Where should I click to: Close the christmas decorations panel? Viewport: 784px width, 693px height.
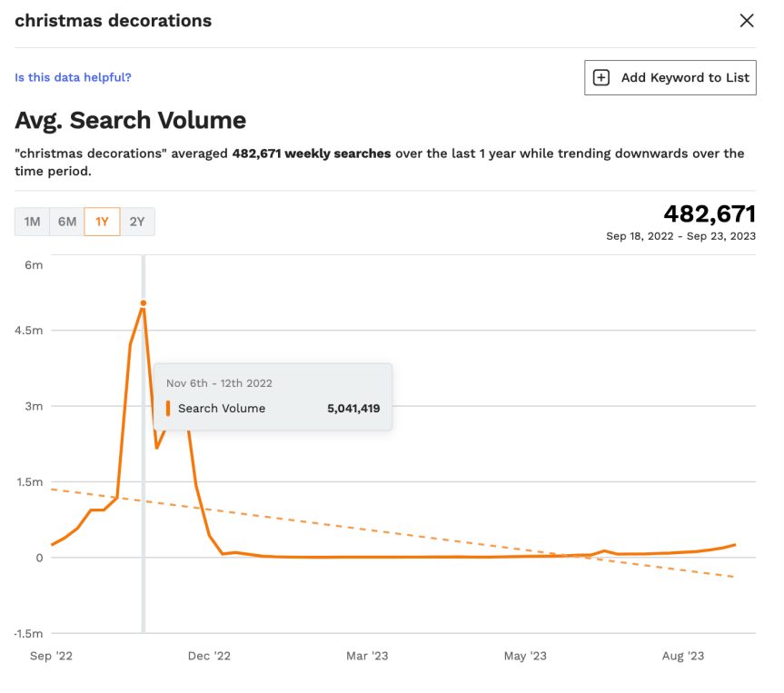pyautogui.click(x=747, y=21)
